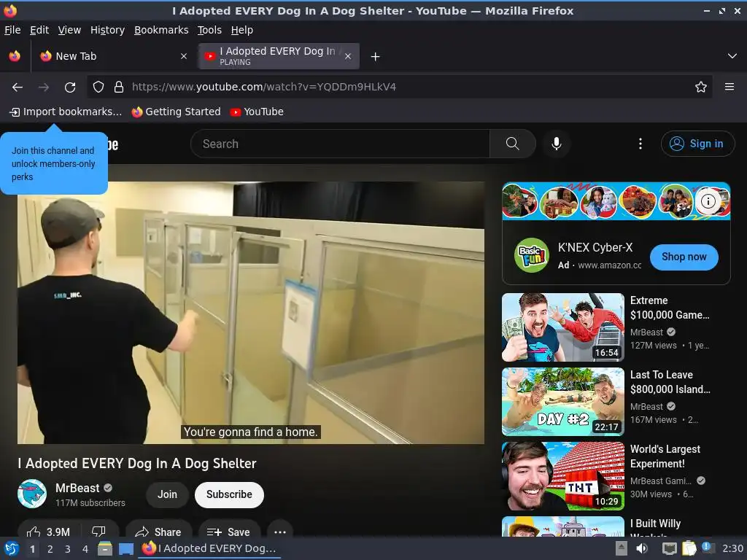Reload the current YouTube page

click(x=70, y=87)
